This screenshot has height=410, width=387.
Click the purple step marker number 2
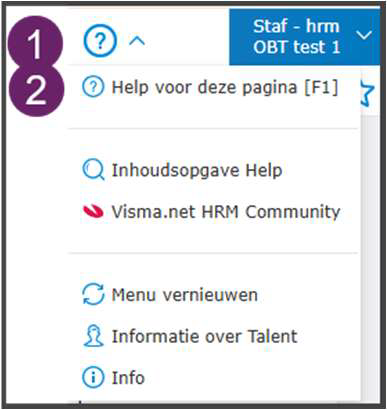[x=35, y=89]
